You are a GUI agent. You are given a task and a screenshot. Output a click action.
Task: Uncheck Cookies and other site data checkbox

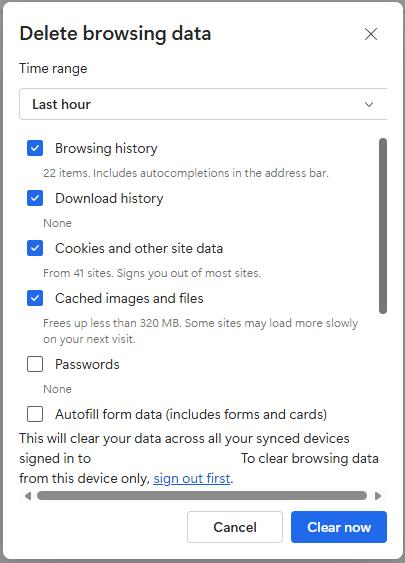[x=35, y=248]
